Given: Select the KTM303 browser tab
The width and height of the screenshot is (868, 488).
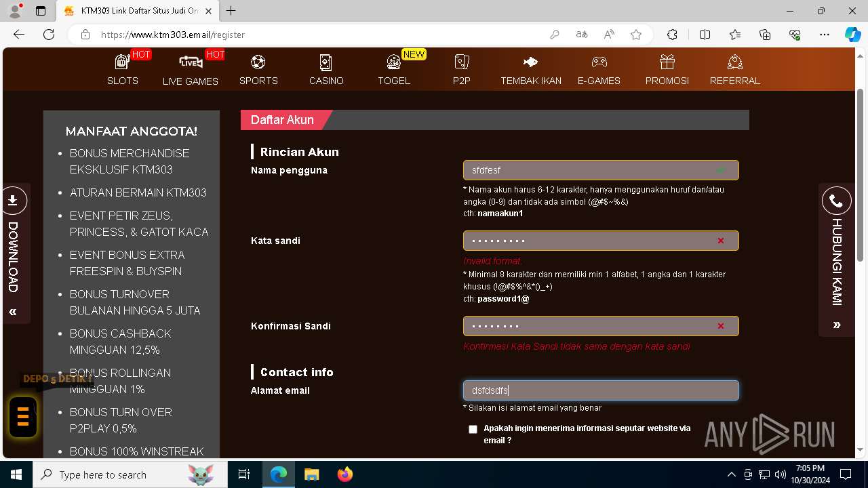Looking at the screenshot, I should coord(138,11).
